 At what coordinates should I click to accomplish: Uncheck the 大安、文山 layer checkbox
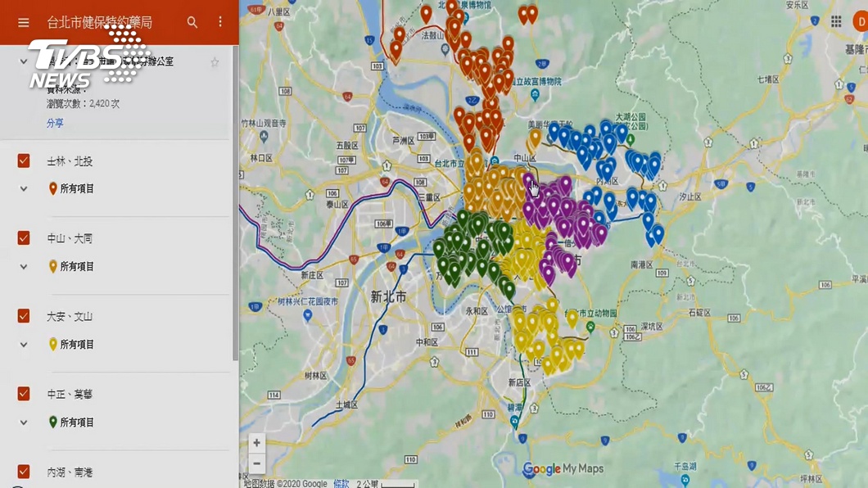coord(23,316)
